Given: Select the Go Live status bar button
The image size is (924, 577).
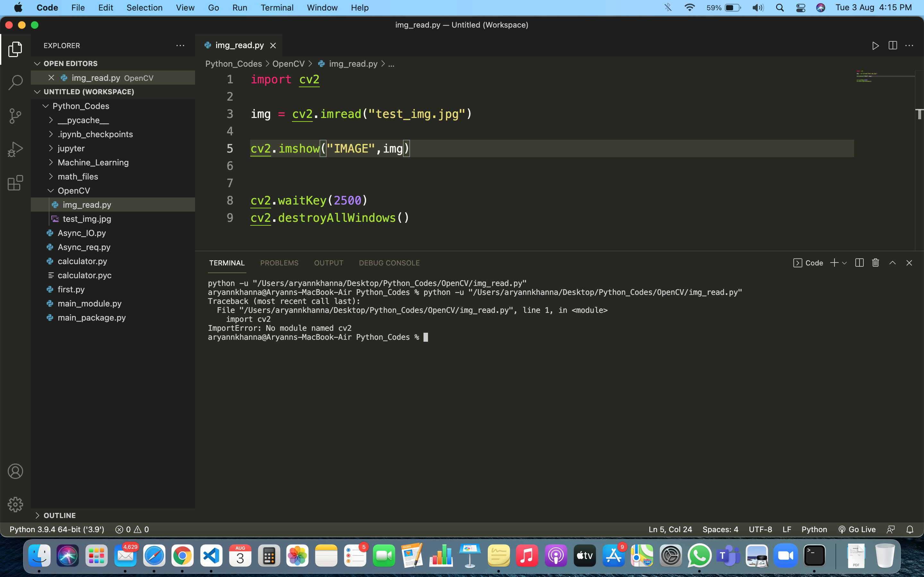Looking at the screenshot, I should point(858,529).
